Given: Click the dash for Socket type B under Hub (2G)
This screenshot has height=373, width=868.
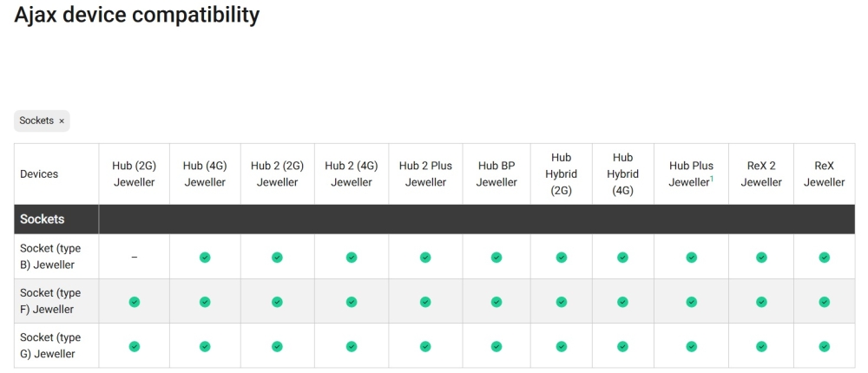Looking at the screenshot, I should coord(135,258).
